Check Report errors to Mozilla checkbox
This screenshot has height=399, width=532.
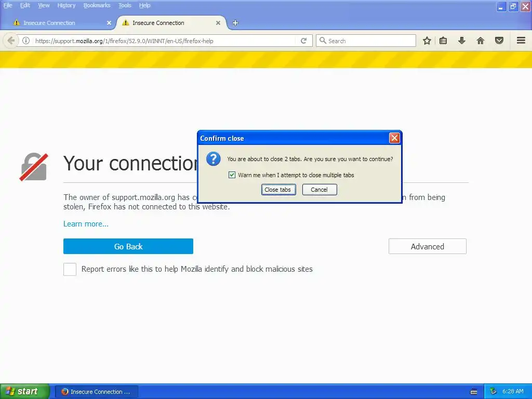[70, 270]
